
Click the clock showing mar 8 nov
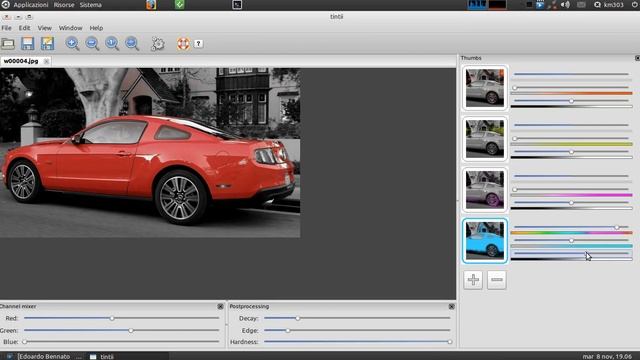(x=607, y=356)
